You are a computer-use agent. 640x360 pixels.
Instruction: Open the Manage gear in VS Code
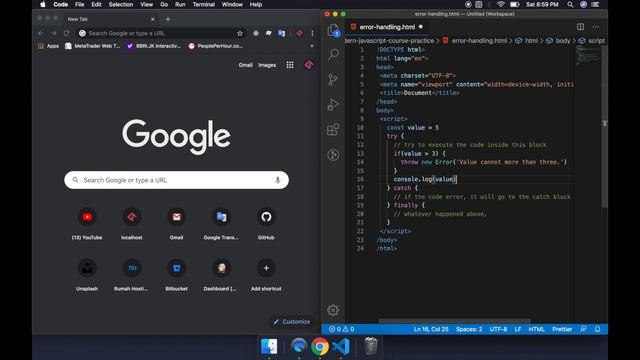[x=333, y=310]
